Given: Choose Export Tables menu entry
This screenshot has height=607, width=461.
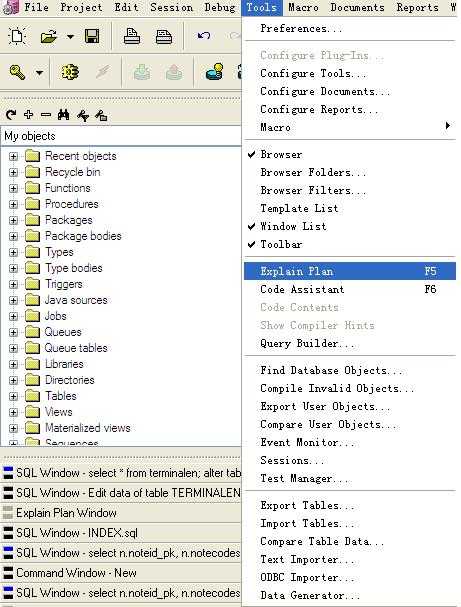Looking at the screenshot, I should [350, 505].
